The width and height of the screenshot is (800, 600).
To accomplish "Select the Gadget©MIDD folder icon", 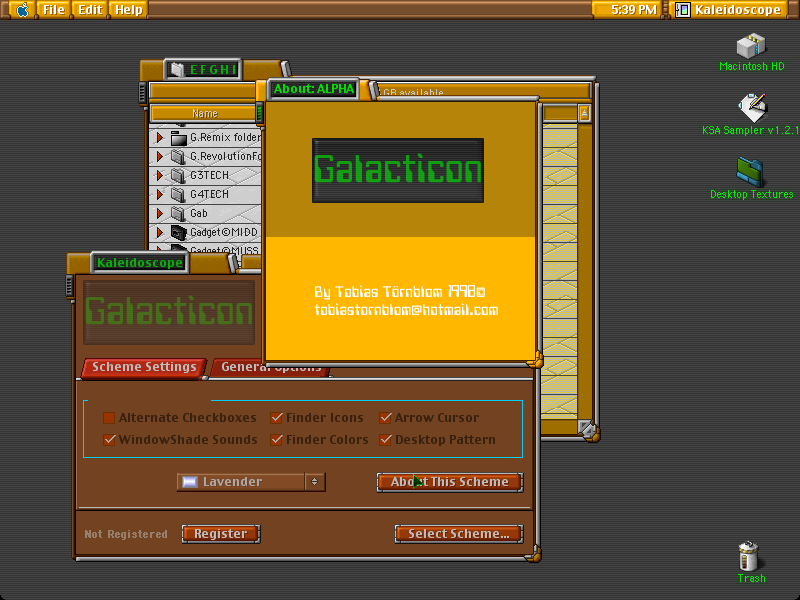I will [x=179, y=233].
